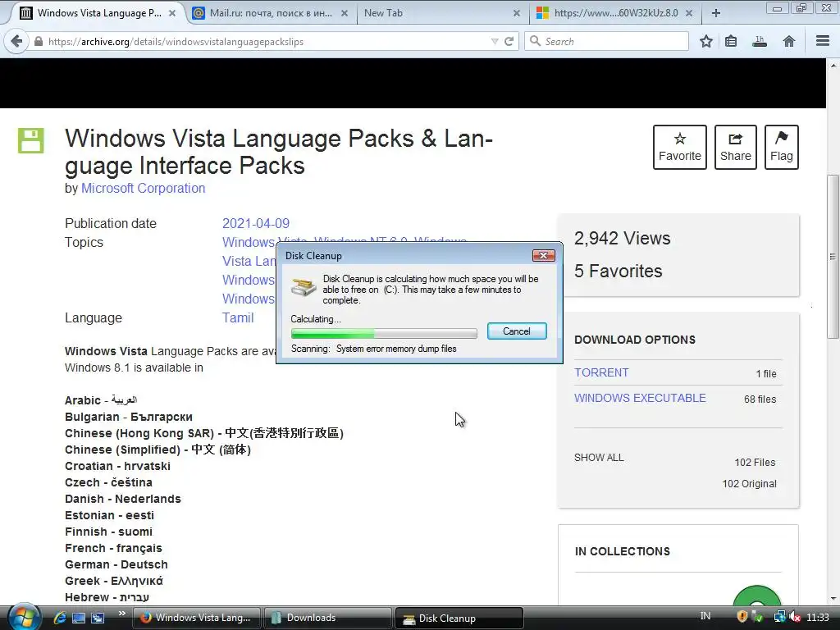Close the Mail.ru tab
The image size is (840, 630).
345,13
